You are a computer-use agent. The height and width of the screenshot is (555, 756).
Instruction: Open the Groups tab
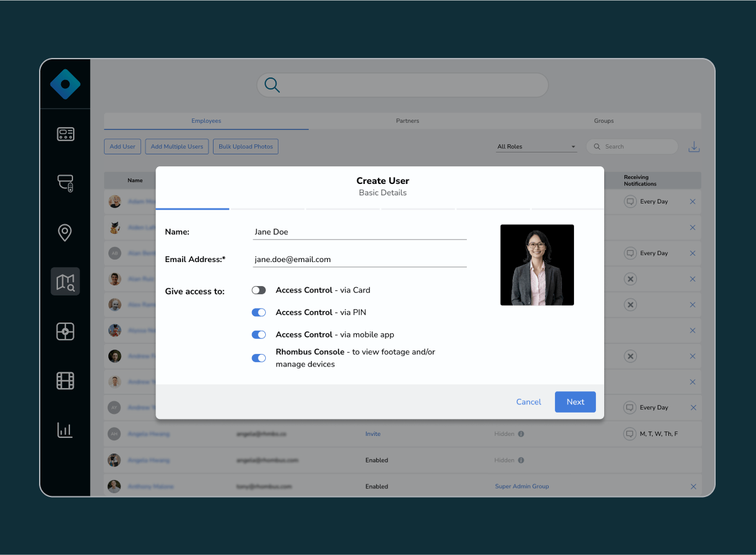604,120
